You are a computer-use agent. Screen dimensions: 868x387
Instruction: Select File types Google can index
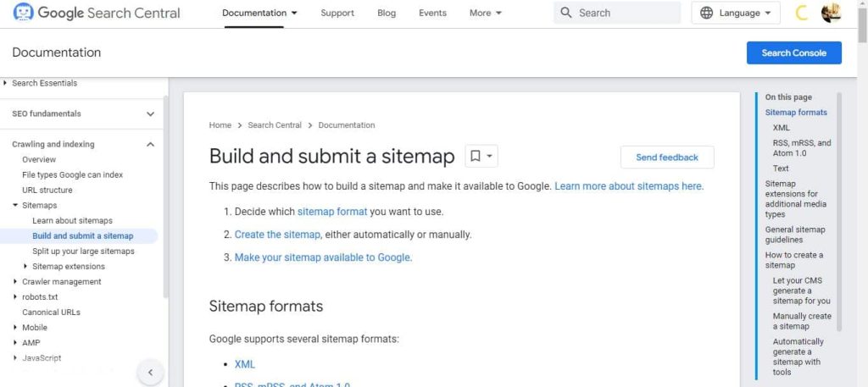73,174
